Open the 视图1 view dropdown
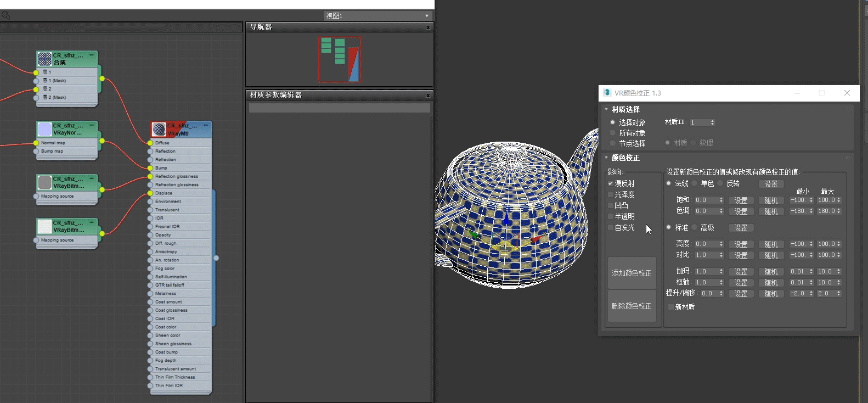This screenshot has width=868, height=403. [x=426, y=16]
